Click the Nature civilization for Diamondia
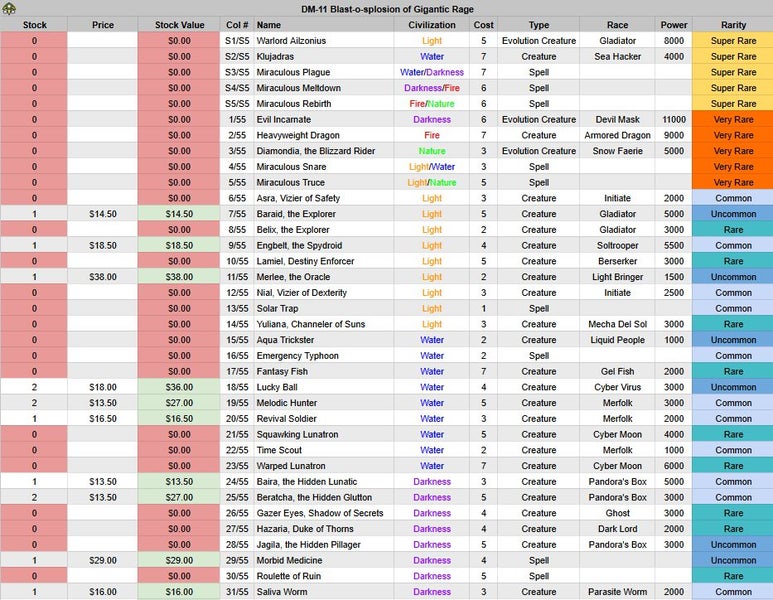 pyautogui.click(x=432, y=151)
